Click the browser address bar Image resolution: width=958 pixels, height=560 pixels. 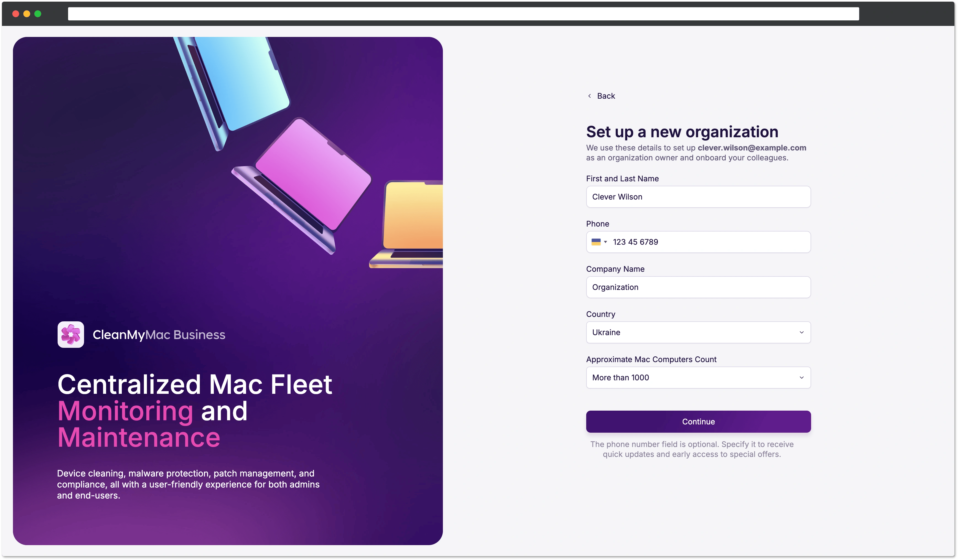pyautogui.click(x=463, y=14)
